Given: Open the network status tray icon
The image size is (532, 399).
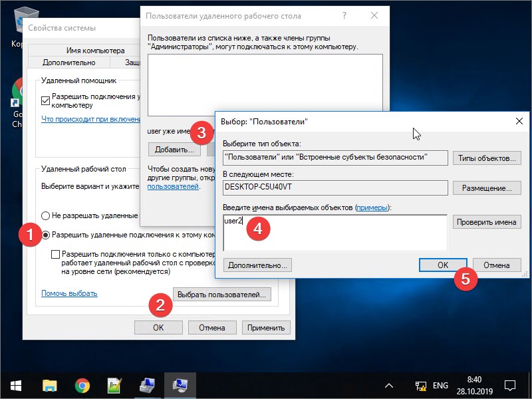Looking at the screenshot, I should [421, 386].
